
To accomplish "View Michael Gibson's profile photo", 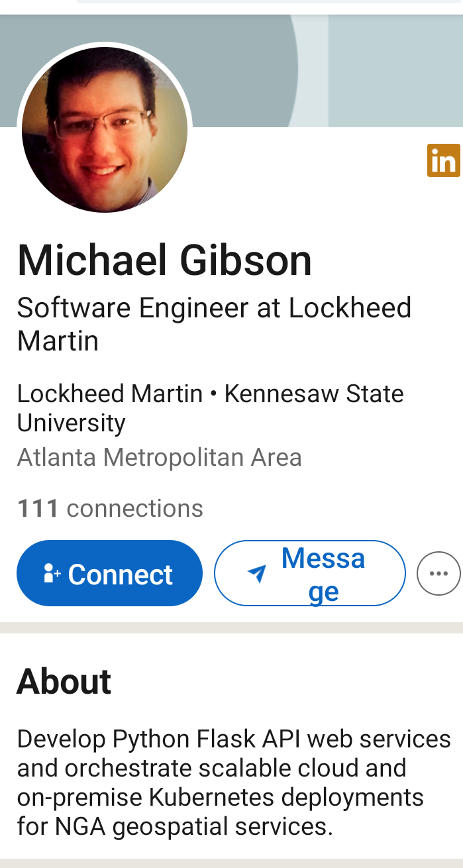I will [x=105, y=130].
